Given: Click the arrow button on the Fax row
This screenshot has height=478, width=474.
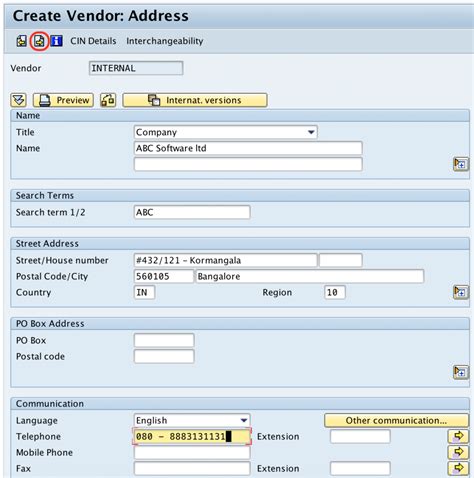Looking at the screenshot, I should click(458, 468).
